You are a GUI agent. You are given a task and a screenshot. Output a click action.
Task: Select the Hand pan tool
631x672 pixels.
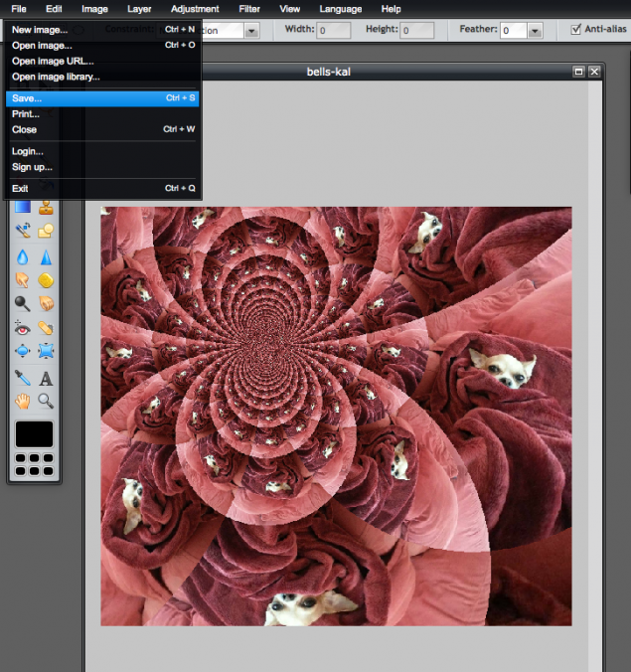coord(23,402)
